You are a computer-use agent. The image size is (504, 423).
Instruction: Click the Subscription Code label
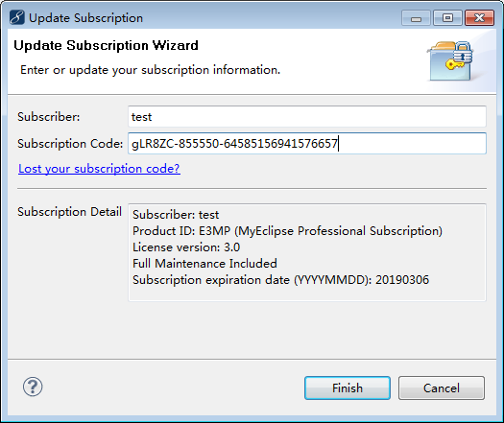70,144
